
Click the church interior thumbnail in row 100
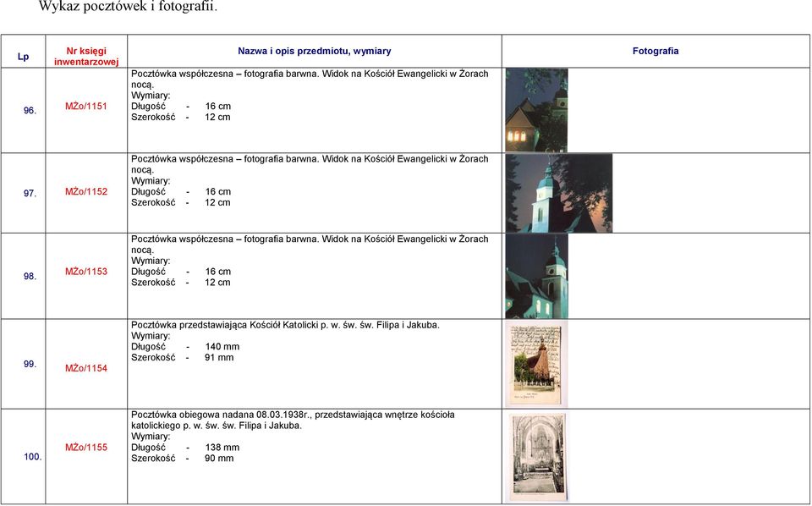pos(536,456)
